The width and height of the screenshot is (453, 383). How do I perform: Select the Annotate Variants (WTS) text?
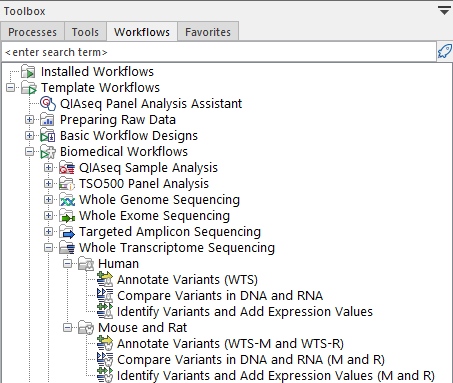tap(187, 279)
